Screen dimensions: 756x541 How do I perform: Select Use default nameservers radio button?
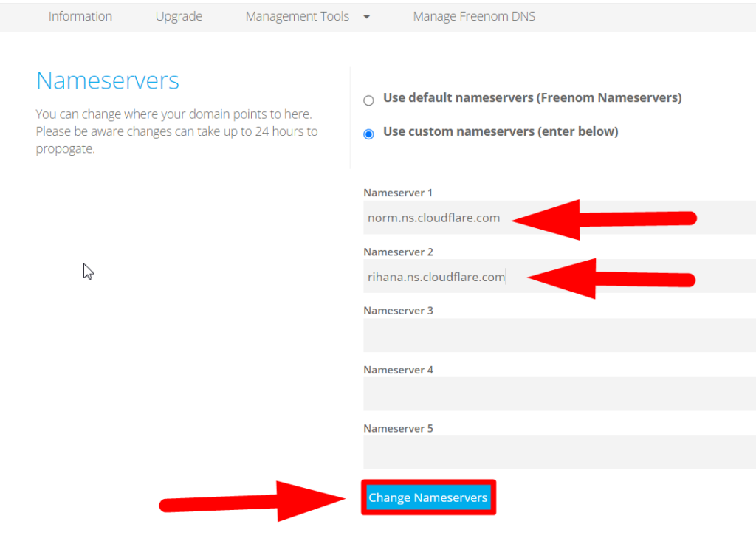369,100
